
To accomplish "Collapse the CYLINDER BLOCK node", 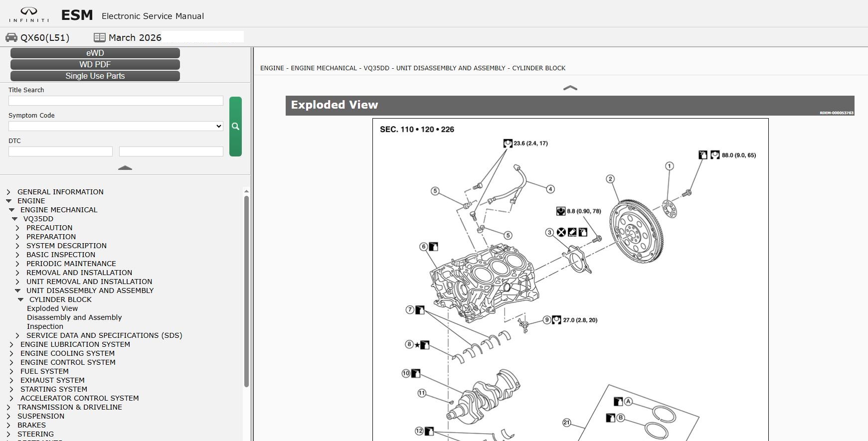I will point(20,299).
